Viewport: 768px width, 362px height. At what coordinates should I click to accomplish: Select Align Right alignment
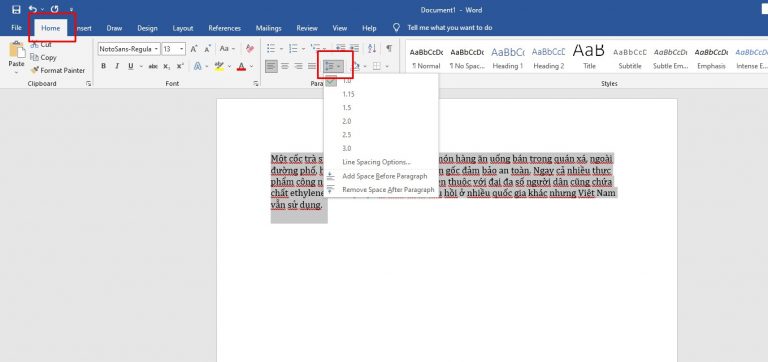298,66
